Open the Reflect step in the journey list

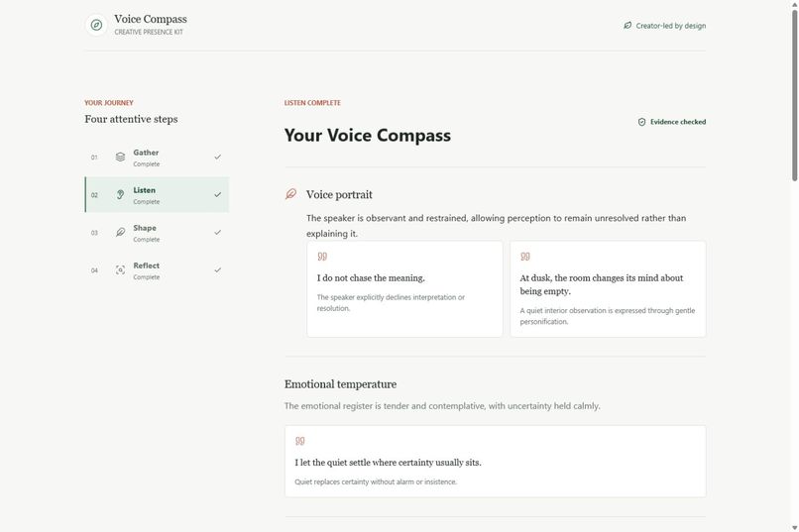(x=157, y=270)
